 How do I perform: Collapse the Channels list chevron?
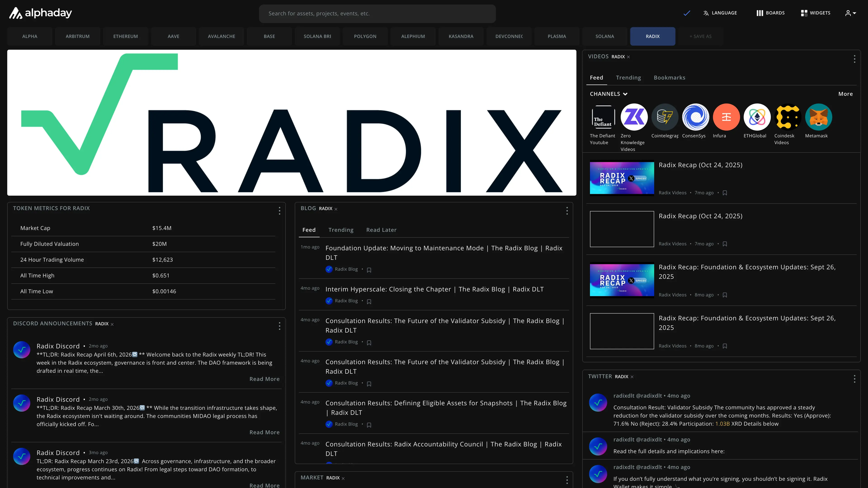625,94
